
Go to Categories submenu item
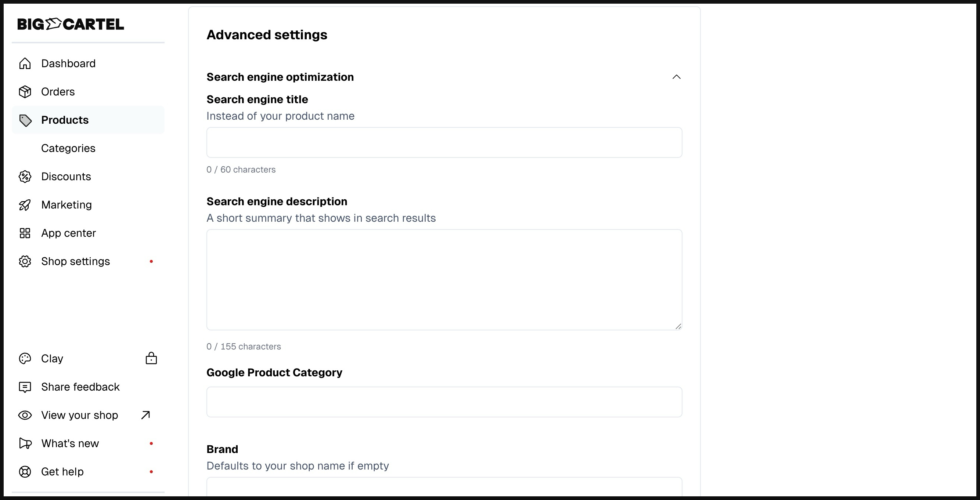[x=68, y=148]
